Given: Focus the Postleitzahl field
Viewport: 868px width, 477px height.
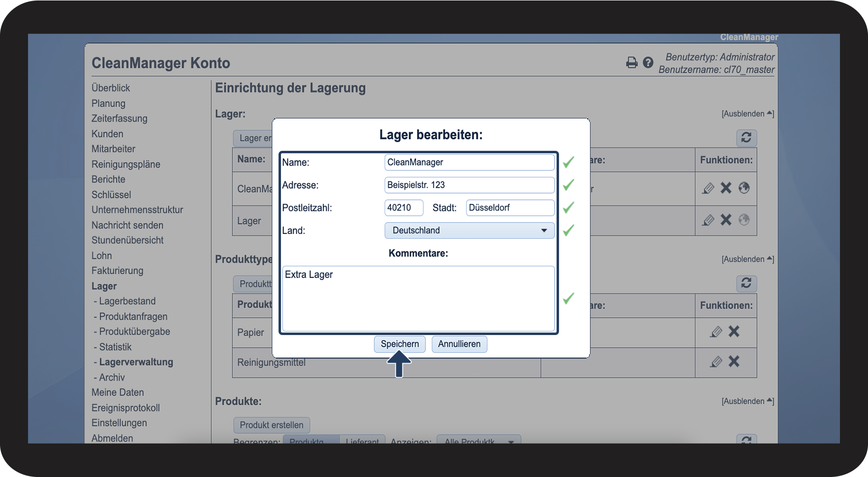Looking at the screenshot, I should pos(404,208).
